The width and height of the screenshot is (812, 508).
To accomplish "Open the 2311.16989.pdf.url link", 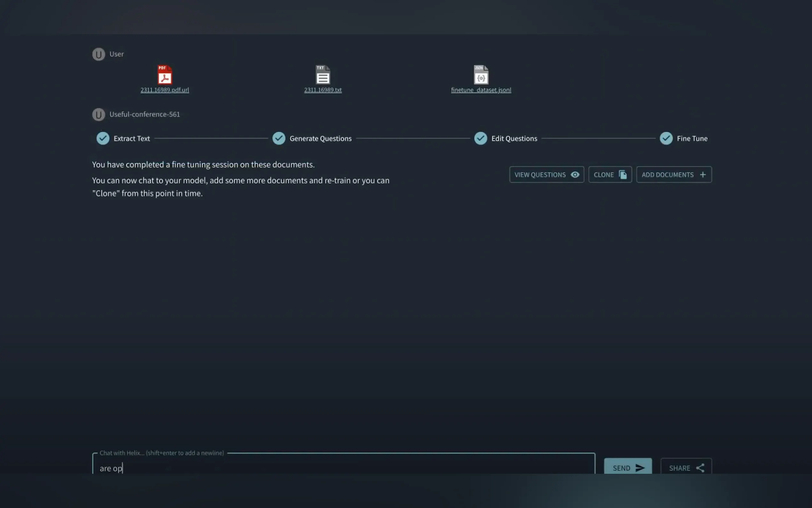I will pos(165,90).
